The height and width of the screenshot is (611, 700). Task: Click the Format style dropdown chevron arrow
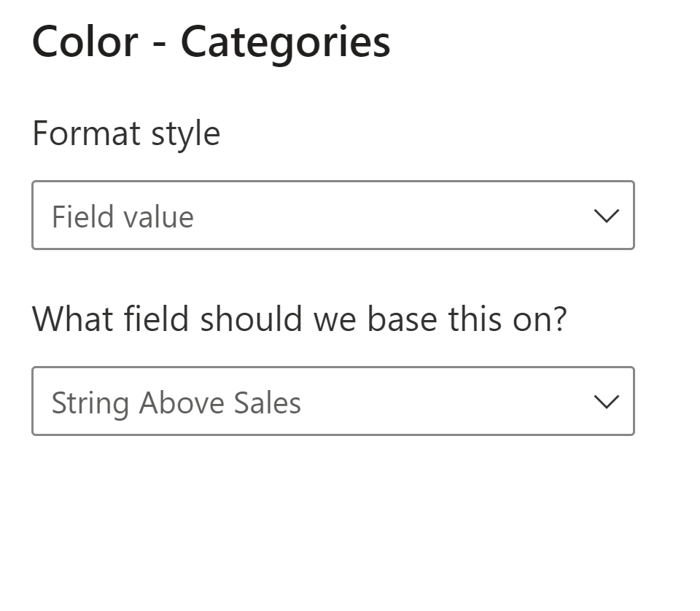pyautogui.click(x=606, y=216)
